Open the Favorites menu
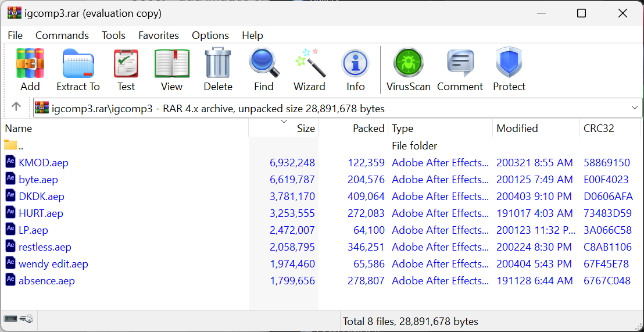The image size is (644, 332). (159, 35)
